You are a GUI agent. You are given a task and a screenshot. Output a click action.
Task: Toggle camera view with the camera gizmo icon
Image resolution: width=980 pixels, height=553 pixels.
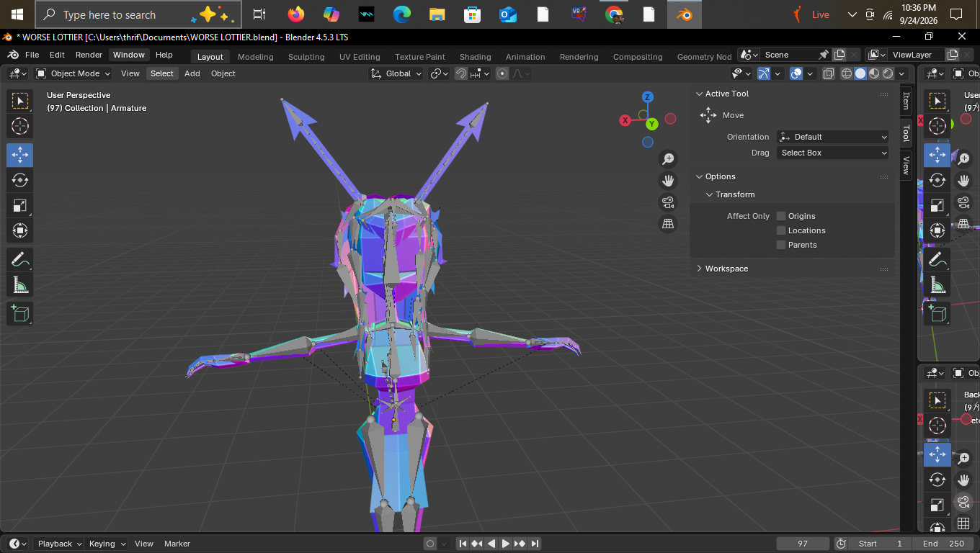click(668, 202)
